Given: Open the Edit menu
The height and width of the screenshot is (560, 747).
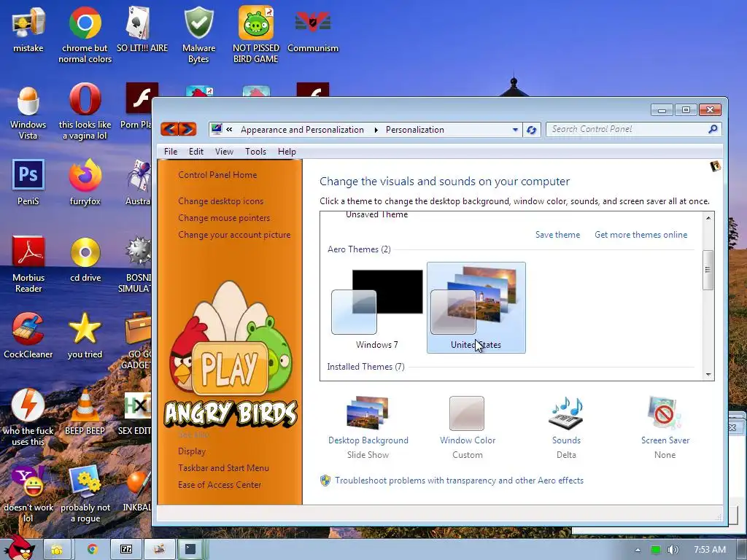Looking at the screenshot, I should [x=196, y=152].
